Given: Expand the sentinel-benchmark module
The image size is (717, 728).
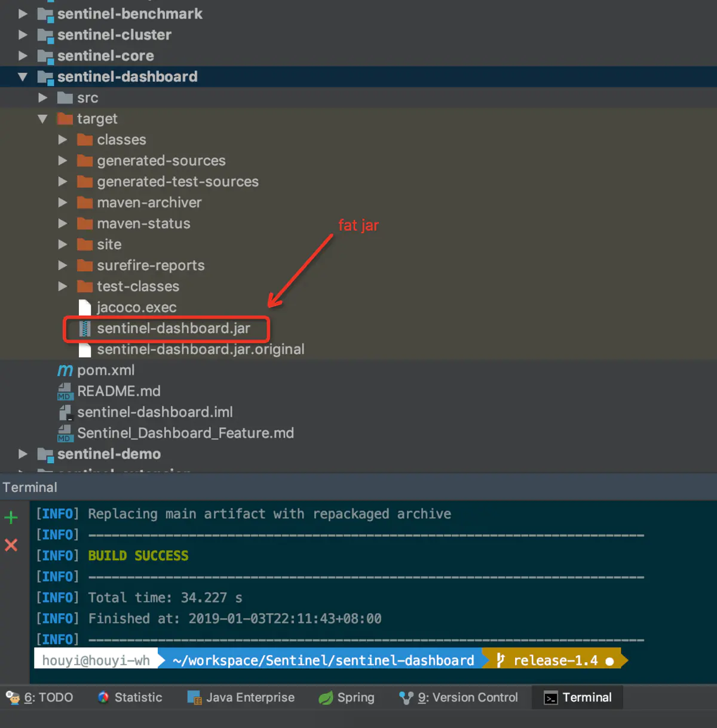Looking at the screenshot, I should coord(23,14).
